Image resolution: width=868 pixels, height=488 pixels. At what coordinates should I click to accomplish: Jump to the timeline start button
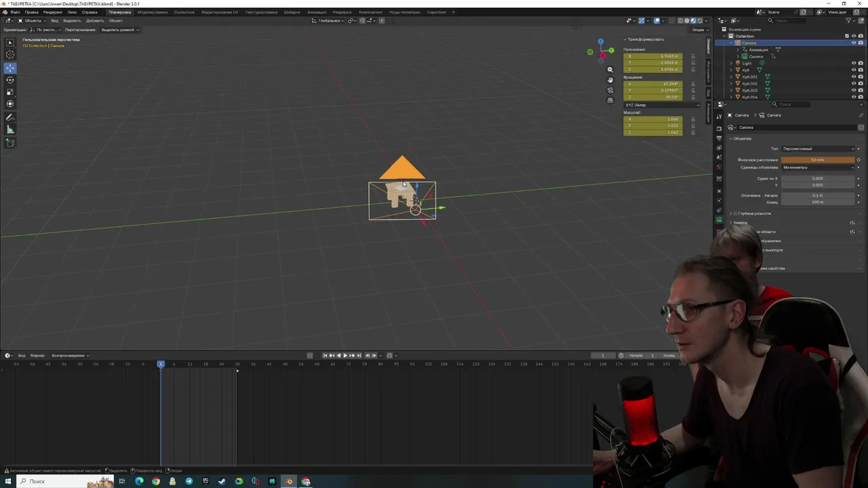[x=325, y=355]
